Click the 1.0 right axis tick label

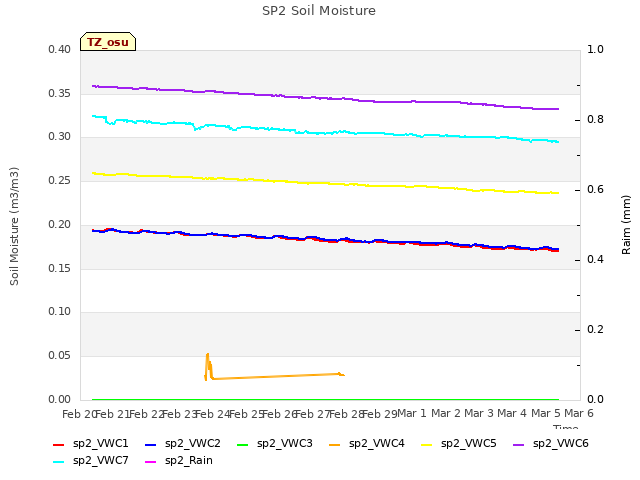pyautogui.click(x=595, y=50)
